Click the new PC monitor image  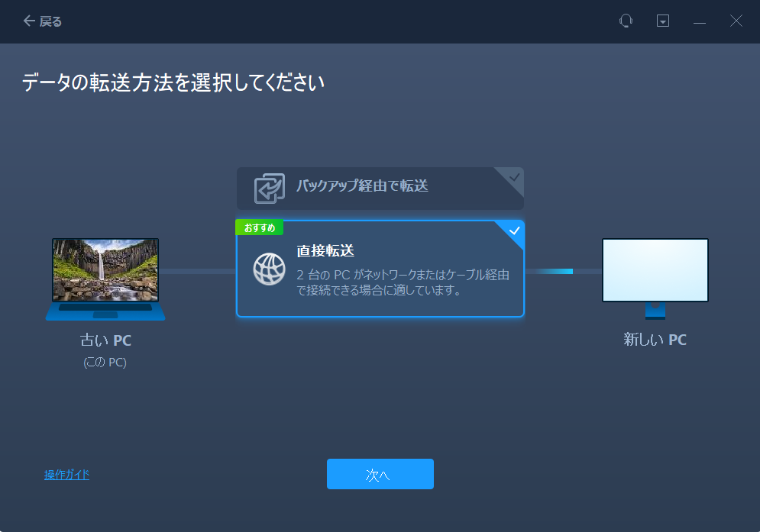pos(655,279)
